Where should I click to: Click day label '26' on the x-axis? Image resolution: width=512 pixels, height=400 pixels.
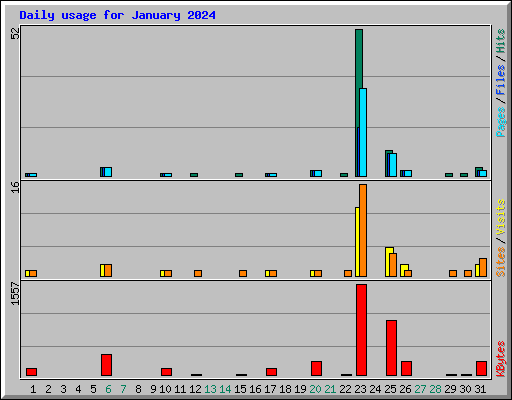tap(405, 389)
